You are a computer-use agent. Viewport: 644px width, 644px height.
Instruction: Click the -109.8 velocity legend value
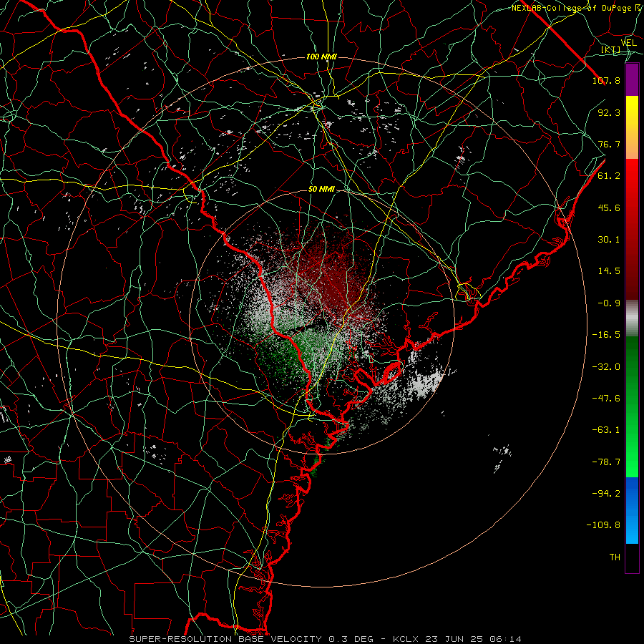(x=603, y=525)
